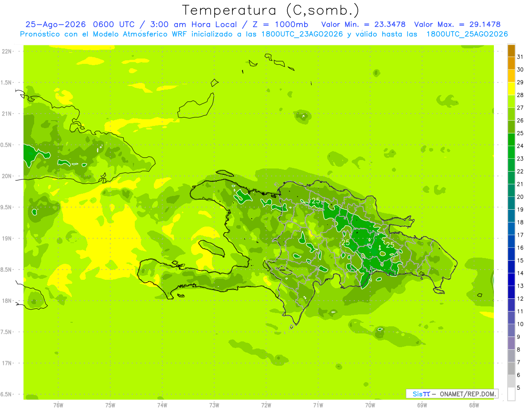
Task: Click the '73W' longitude label
Action: [x=214, y=405]
